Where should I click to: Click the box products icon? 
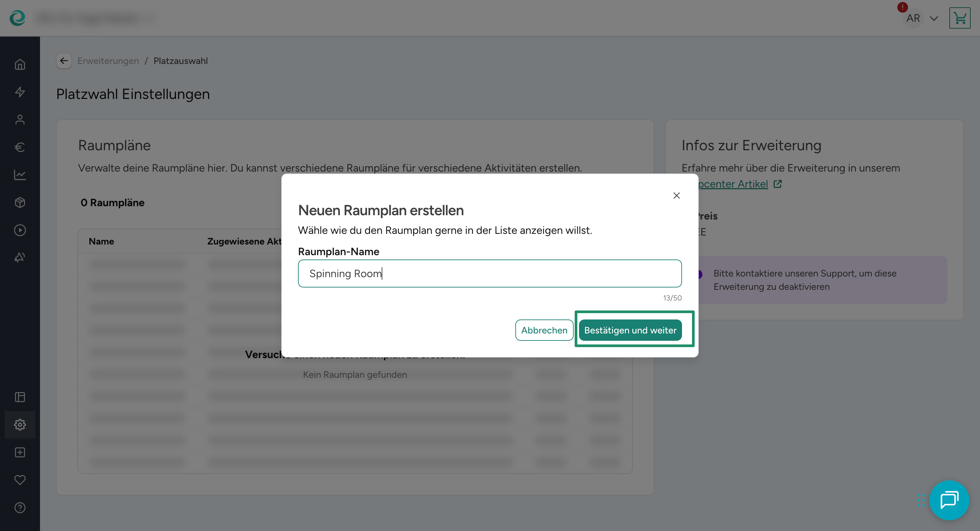20,203
